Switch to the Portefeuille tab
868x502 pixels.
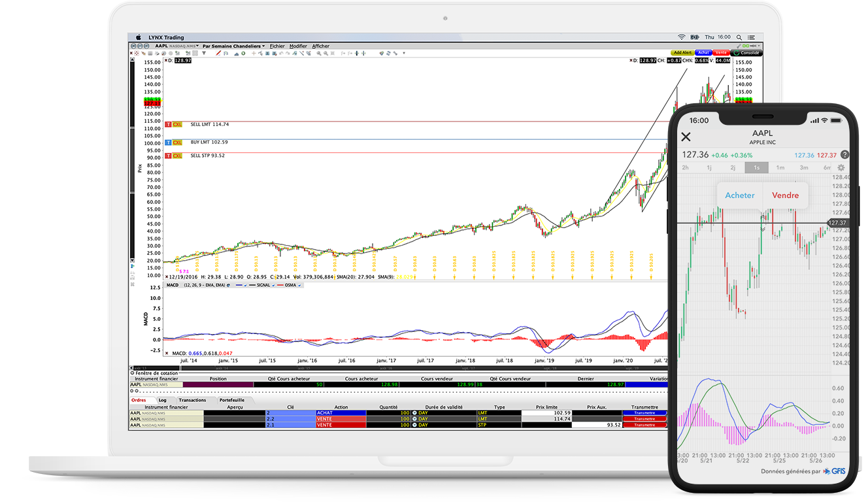(x=232, y=400)
